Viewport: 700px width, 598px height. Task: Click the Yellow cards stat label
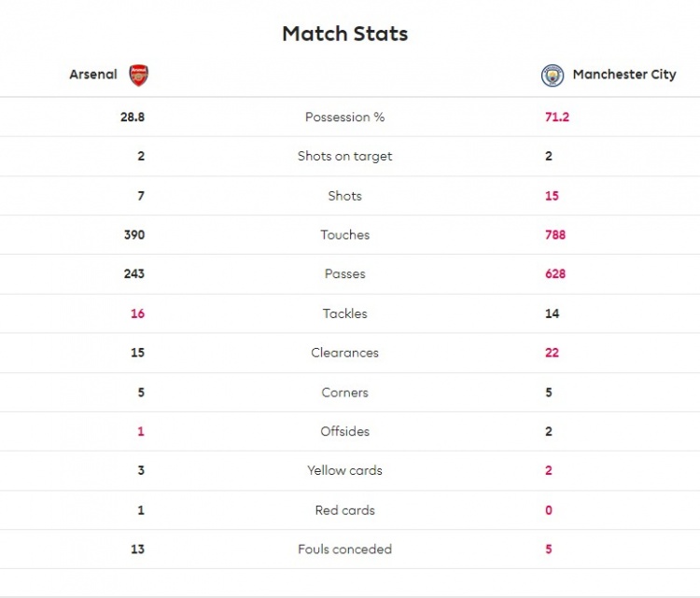click(344, 470)
